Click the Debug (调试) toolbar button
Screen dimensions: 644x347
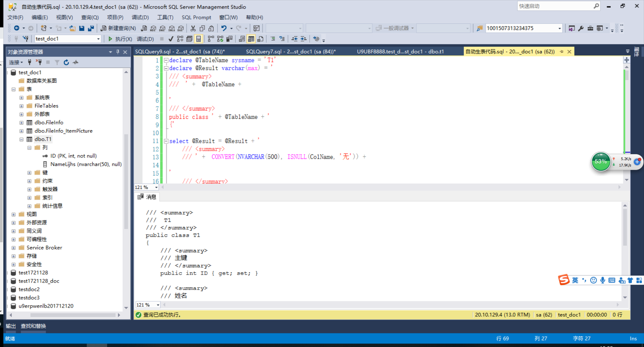click(144, 39)
